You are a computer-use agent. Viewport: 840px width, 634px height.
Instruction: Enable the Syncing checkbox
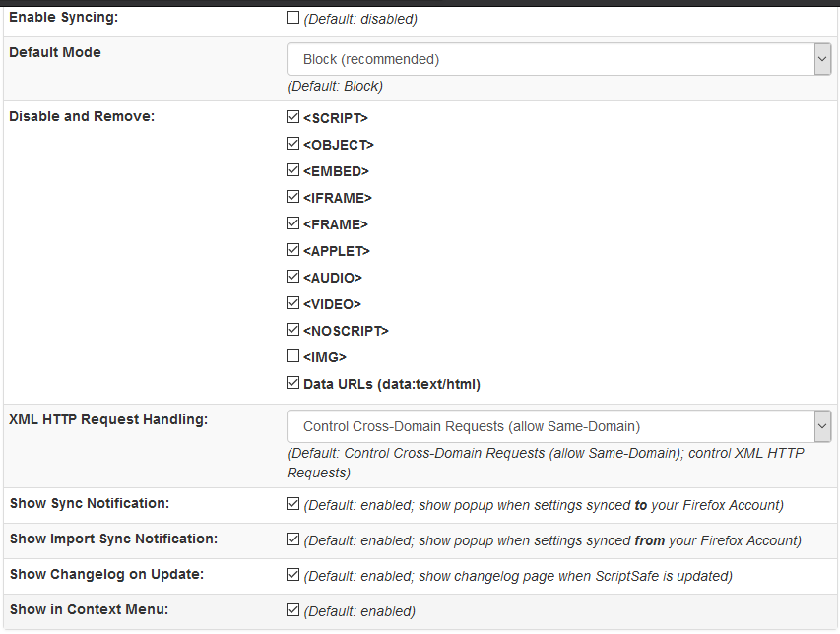[292, 17]
